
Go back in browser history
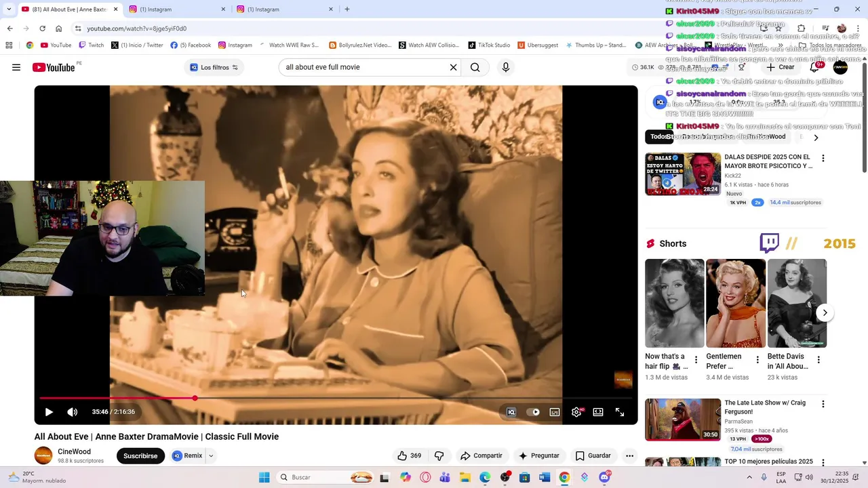tap(9, 28)
